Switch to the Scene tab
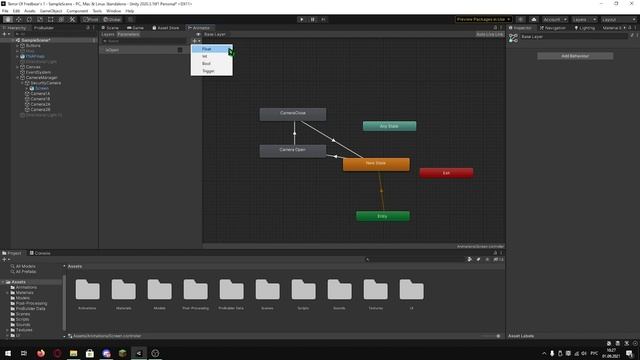640x360 pixels. click(x=110, y=28)
